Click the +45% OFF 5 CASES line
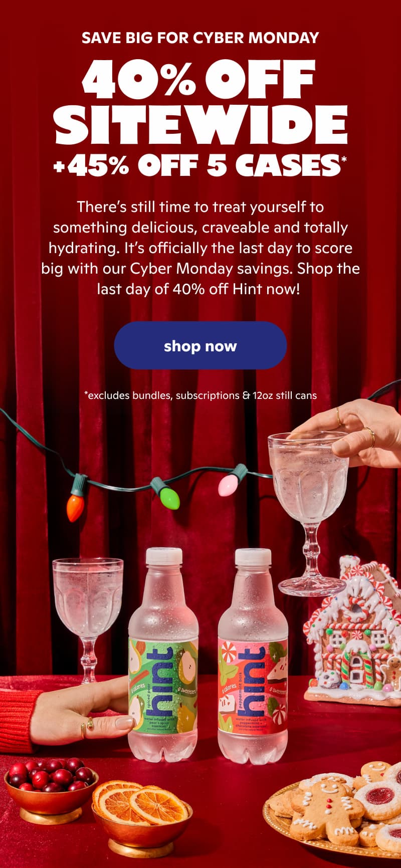This screenshot has height=868, width=401. (200, 165)
